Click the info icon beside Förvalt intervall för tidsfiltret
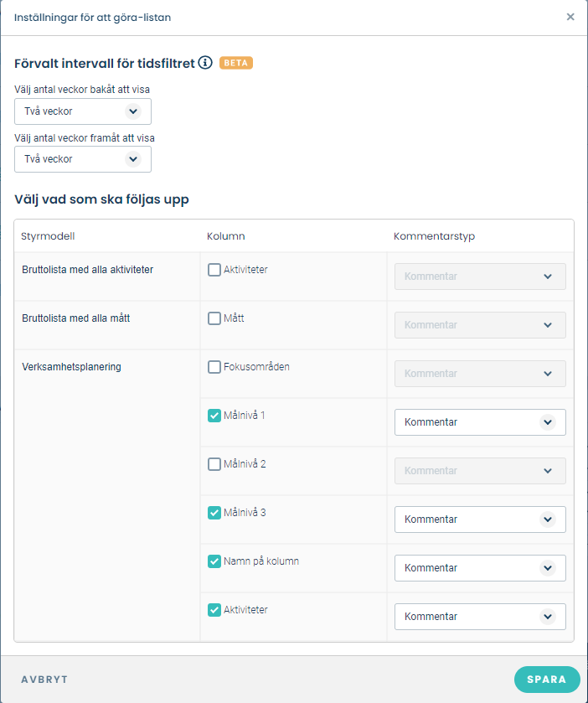Viewport: 588px width, 703px height. tap(205, 63)
